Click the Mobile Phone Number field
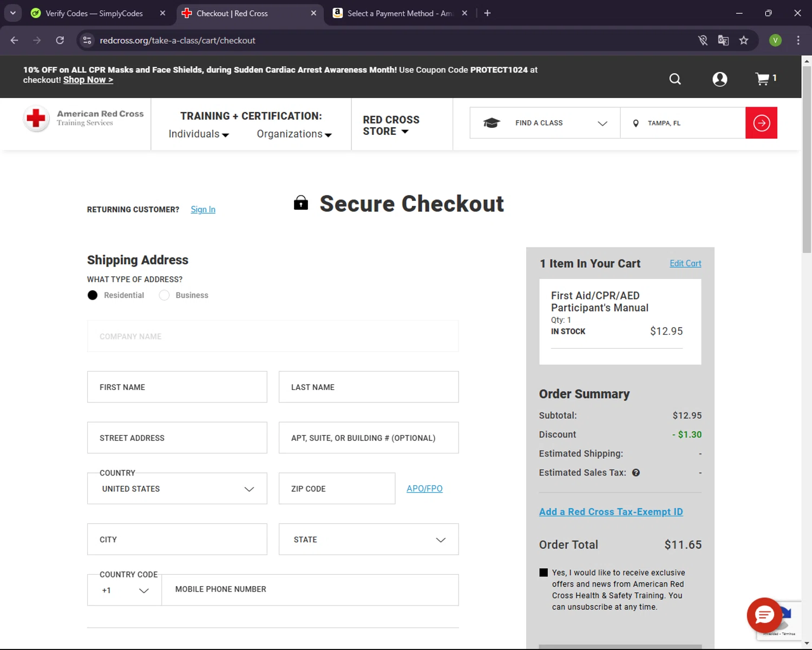812x650 pixels. tap(310, 590)
